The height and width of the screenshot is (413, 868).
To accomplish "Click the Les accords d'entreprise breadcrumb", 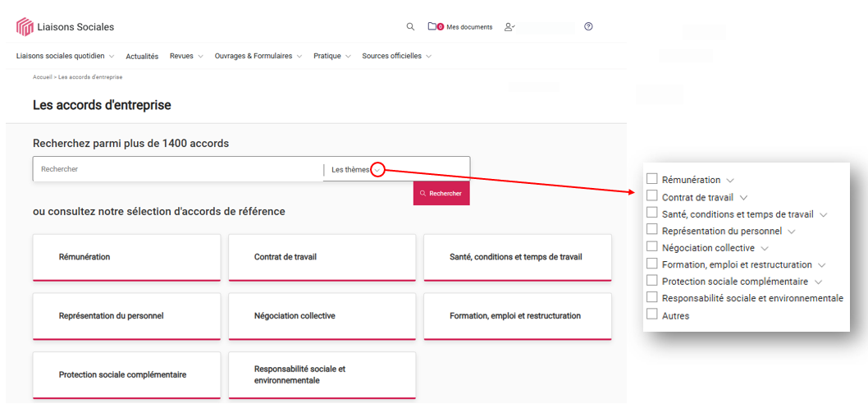I will pos(90,77).
